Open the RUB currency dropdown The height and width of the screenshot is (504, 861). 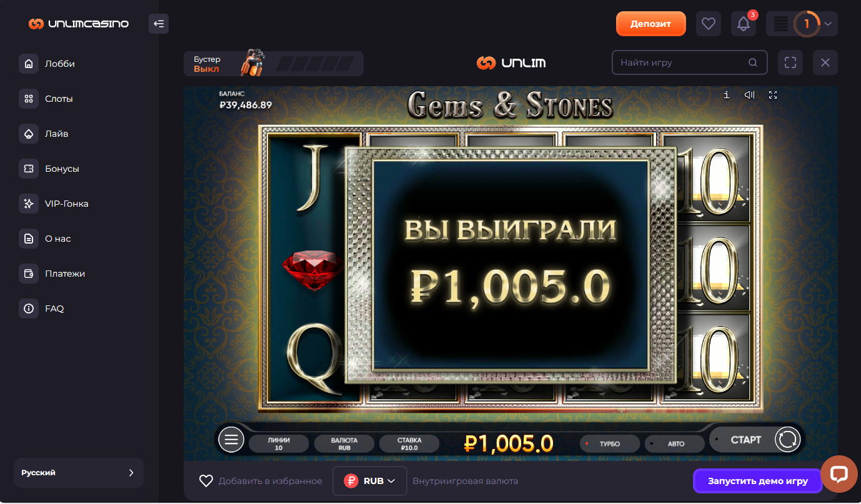click(x=370, y=481)
